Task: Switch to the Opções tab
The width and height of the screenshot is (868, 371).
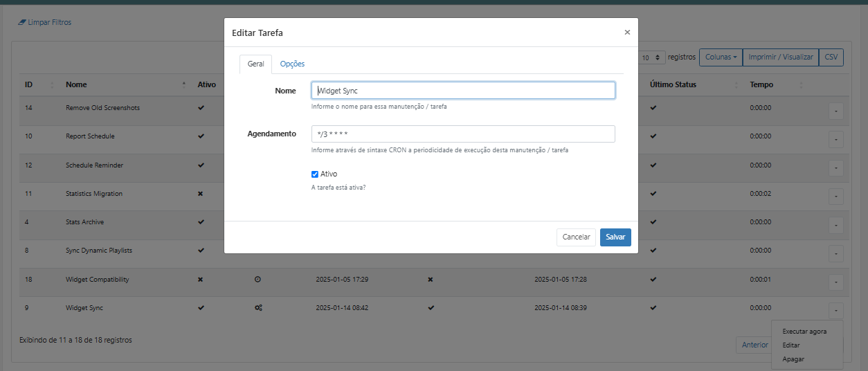Action: 292,64
